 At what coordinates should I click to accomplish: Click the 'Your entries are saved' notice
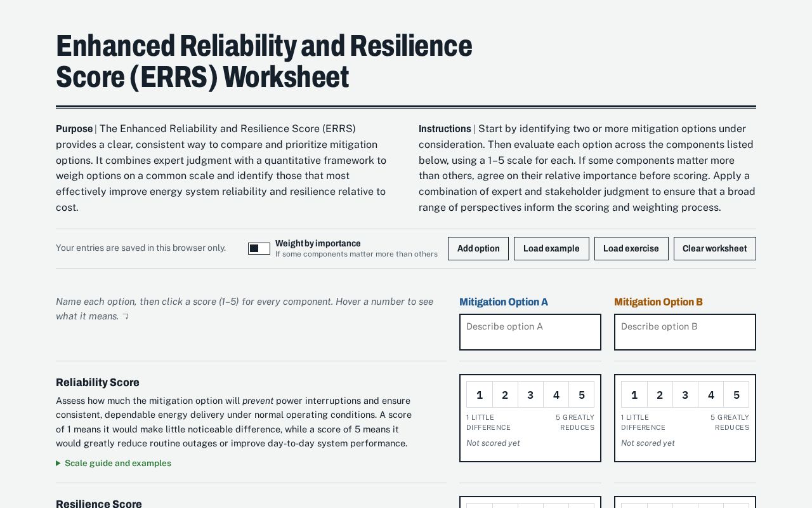[141, 248]
